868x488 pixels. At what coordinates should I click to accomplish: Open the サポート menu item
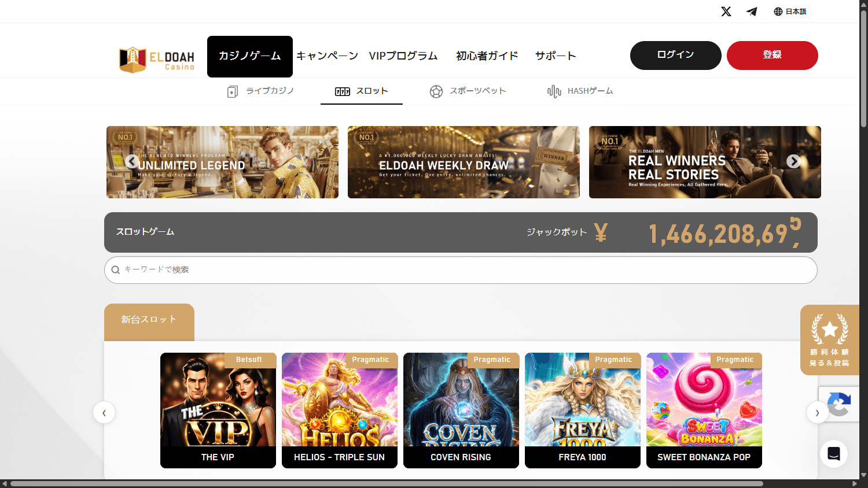556,56
